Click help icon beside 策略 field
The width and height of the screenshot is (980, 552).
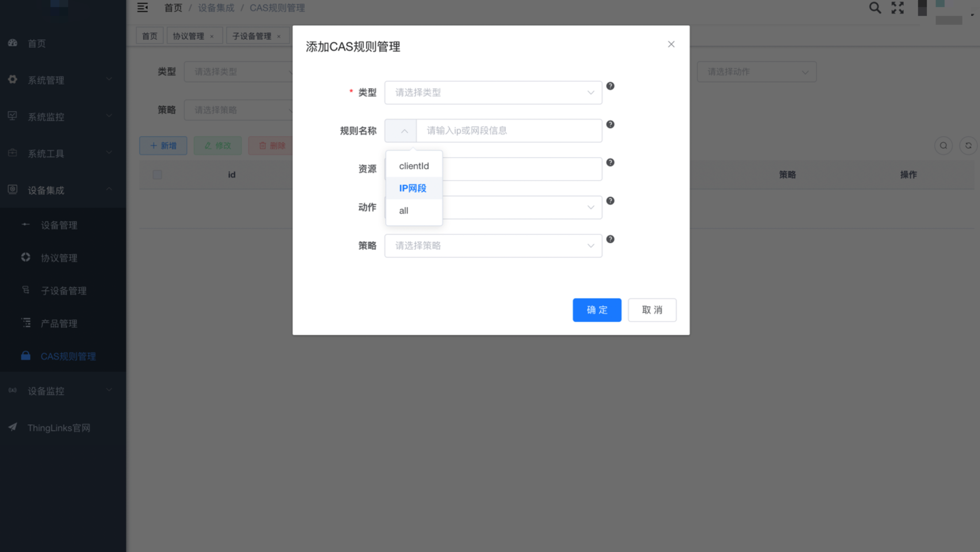pos(610,239)
